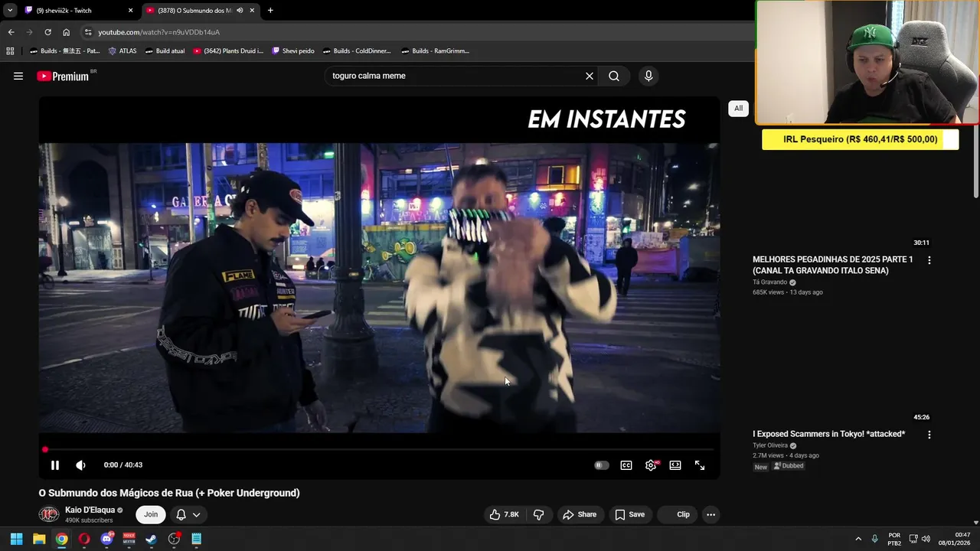
Task: Clear the search box with X
Action: pos(590,76)
